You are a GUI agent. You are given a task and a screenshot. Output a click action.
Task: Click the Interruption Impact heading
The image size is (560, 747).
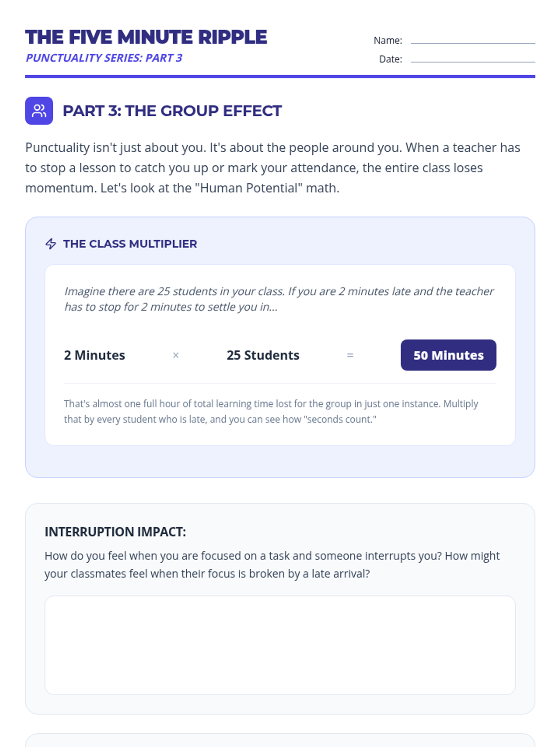pyautogui.click(x=115, y=532)
